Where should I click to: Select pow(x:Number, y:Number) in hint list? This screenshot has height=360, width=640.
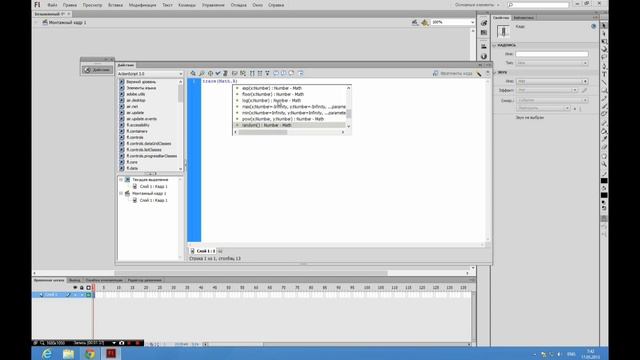point(290,119)
